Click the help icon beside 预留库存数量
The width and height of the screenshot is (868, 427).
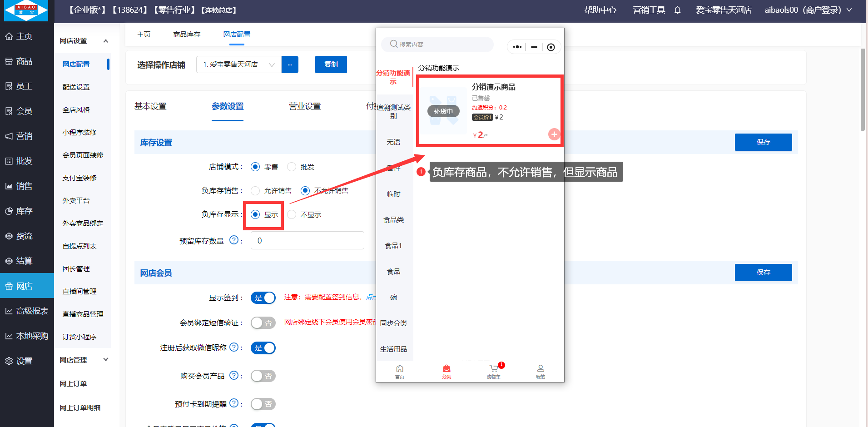tap(233, 240)
